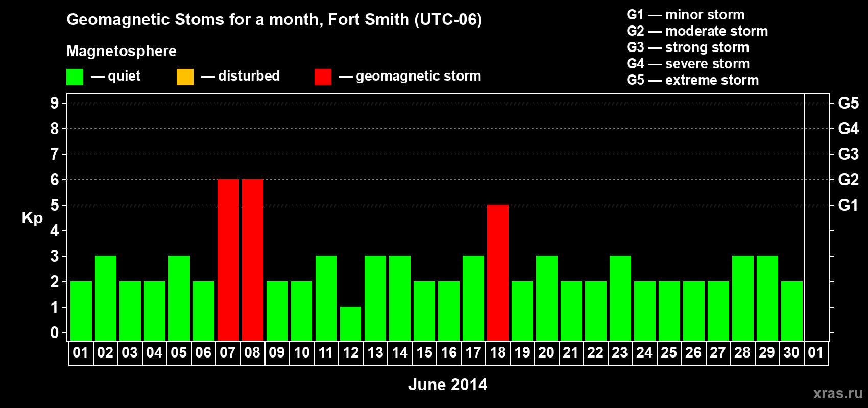
Task: Click the 'quiet' legend label
Action: (124, 76)
